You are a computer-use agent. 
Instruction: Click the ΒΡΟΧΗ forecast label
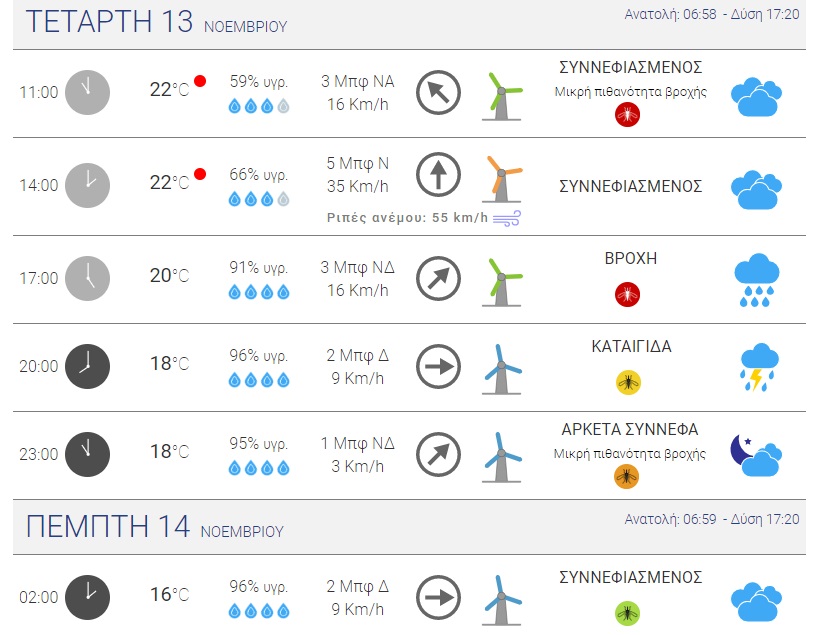tap(631, 259)
